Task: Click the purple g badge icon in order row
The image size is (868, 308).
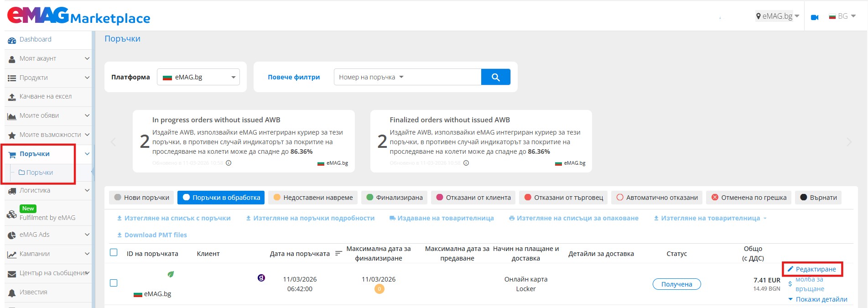Action: point(261,277)
